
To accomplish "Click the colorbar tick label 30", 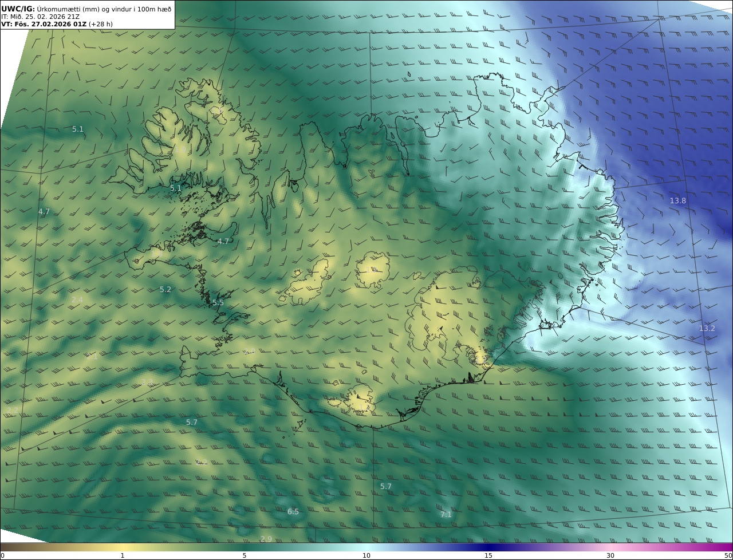I will point(610,555).
